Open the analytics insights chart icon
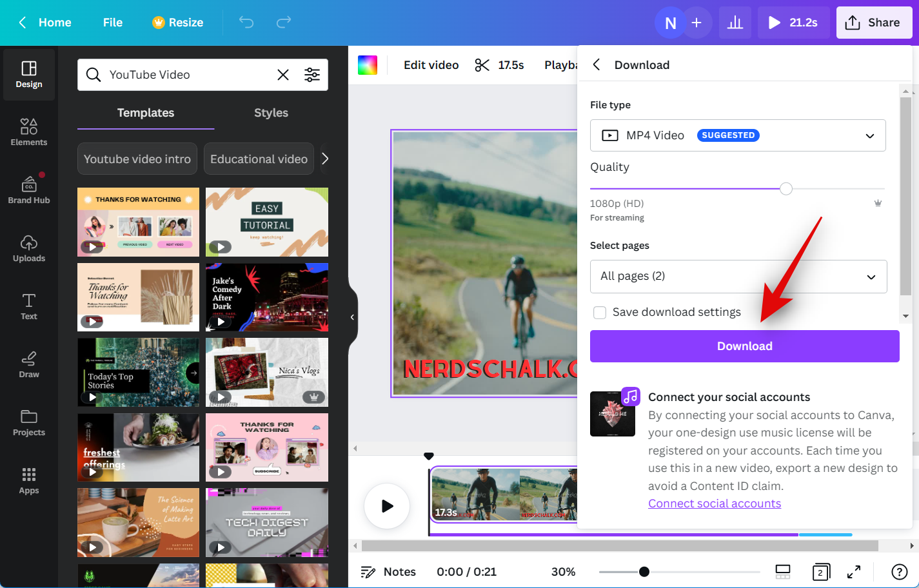 coord(735,23)
